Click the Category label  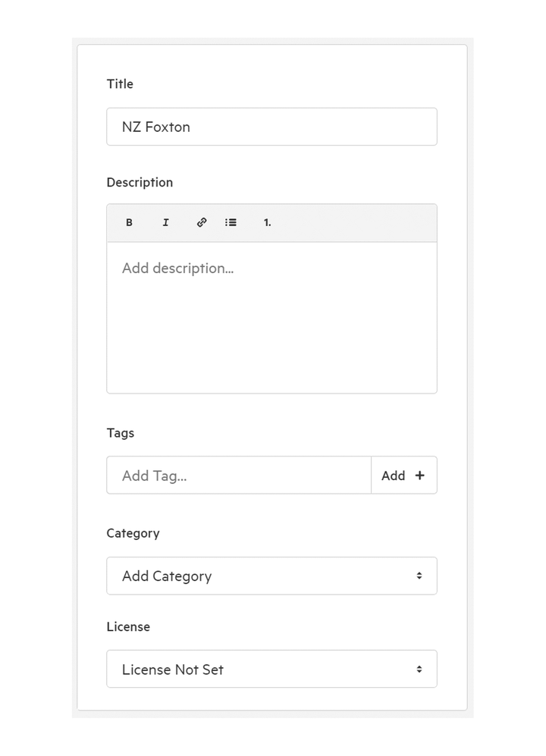(x=133, y=533)
